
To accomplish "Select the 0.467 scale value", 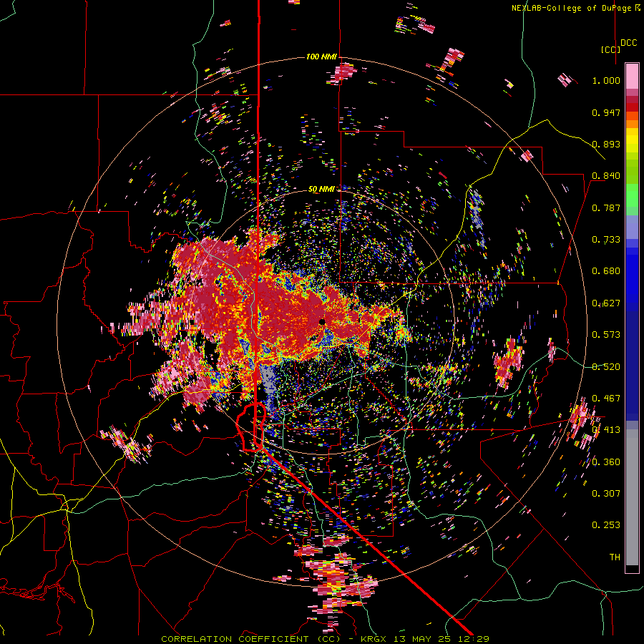I will 606,399.
